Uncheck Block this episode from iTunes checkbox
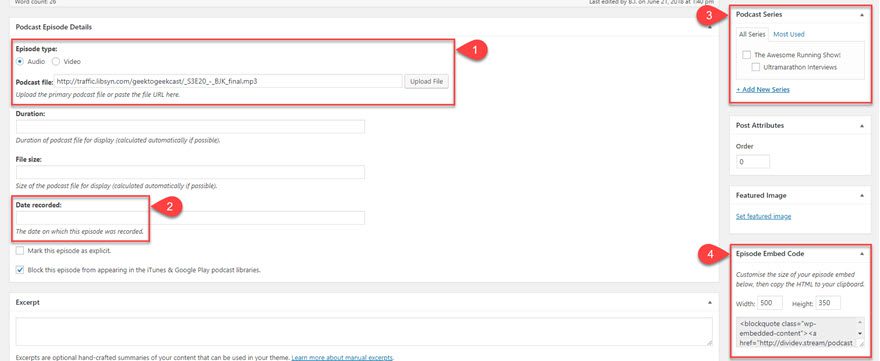This screenshot has width=880, height=361. [20, 269]
